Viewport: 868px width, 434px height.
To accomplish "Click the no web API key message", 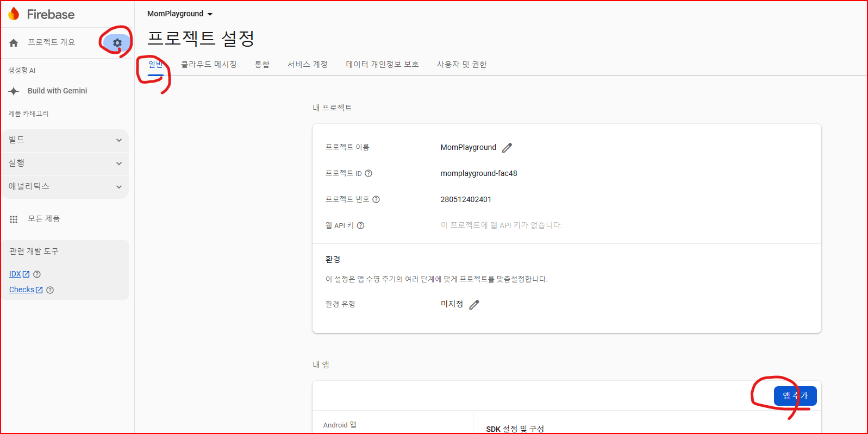I will pyautogui.click(x=501, y=225).
